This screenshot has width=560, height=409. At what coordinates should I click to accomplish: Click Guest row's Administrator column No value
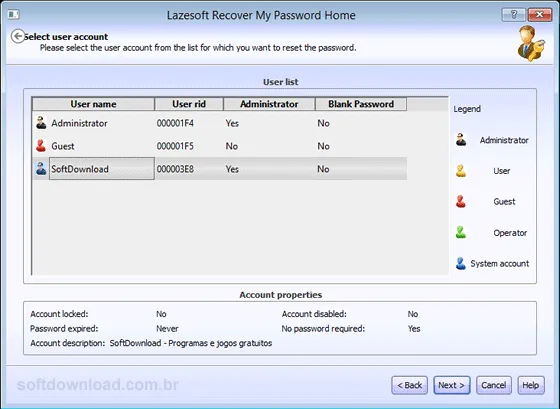click(231, 146)
